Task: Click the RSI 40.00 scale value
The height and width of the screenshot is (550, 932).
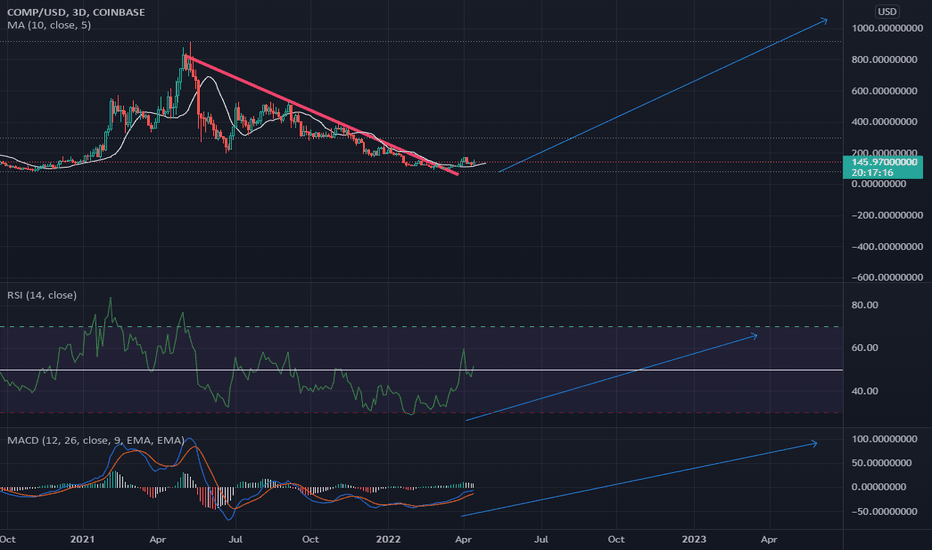Action: click(x=864, y=391)
